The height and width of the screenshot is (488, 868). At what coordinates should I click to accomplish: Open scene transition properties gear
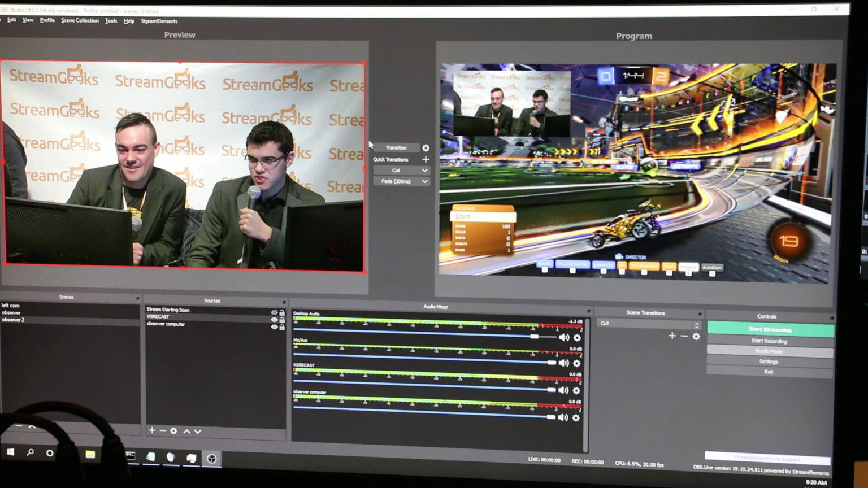coord(696,336)
